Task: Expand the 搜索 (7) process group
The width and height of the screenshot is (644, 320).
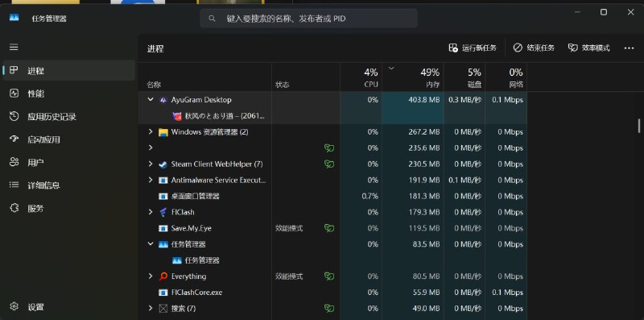Action: pyautogui.click(x=151, y=308)
